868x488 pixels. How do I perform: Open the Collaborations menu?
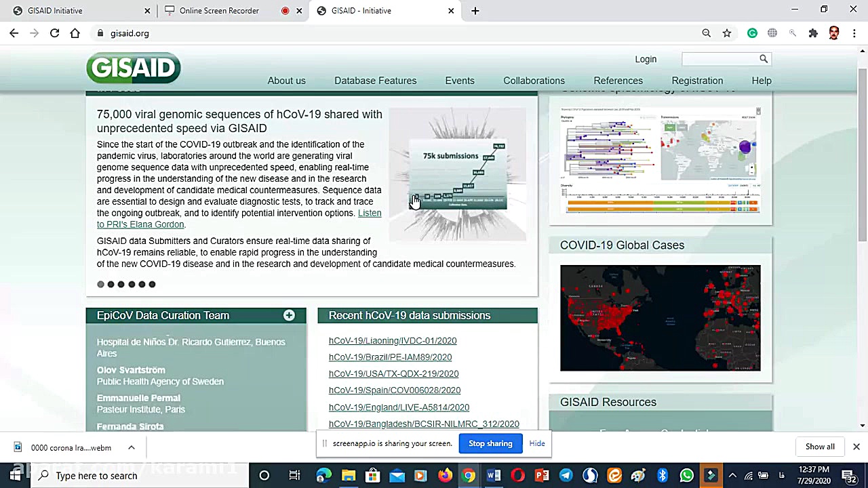(534, 81)
